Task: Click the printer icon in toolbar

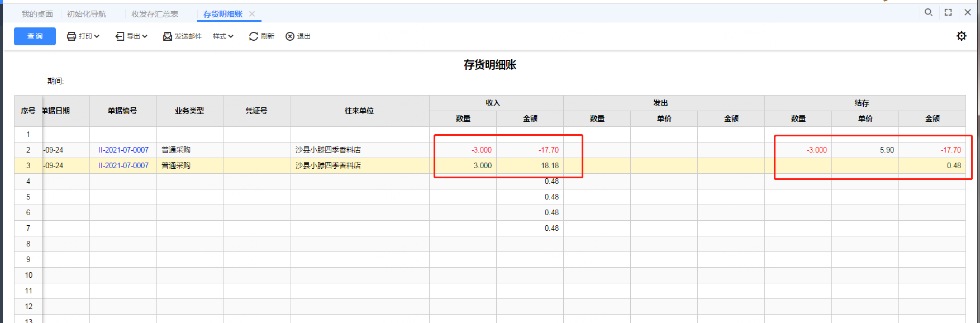Action: click(x=72, y=36)
